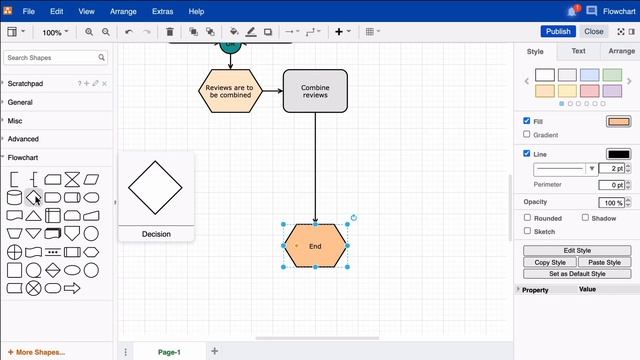Screen dimensions: 640x360
Task: Pick the arrow shape in Flowchart palette
Action: (72, 289)
